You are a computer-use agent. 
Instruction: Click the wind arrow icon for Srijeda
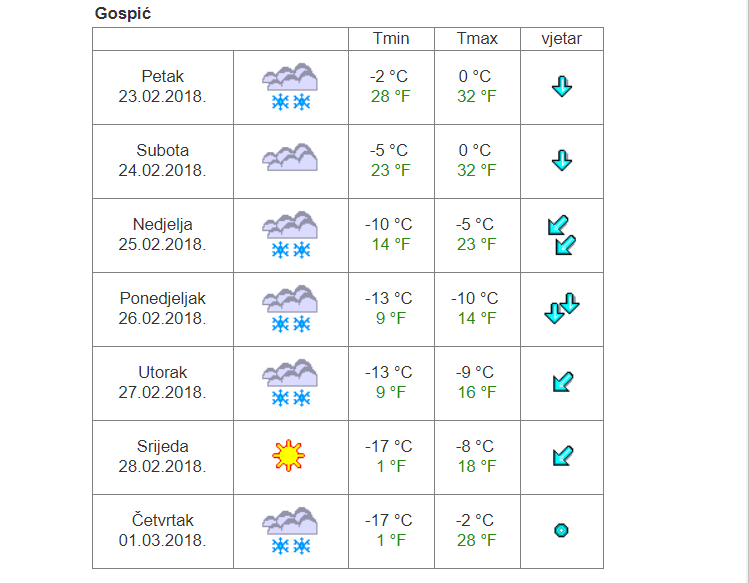[x=563, y=456]
